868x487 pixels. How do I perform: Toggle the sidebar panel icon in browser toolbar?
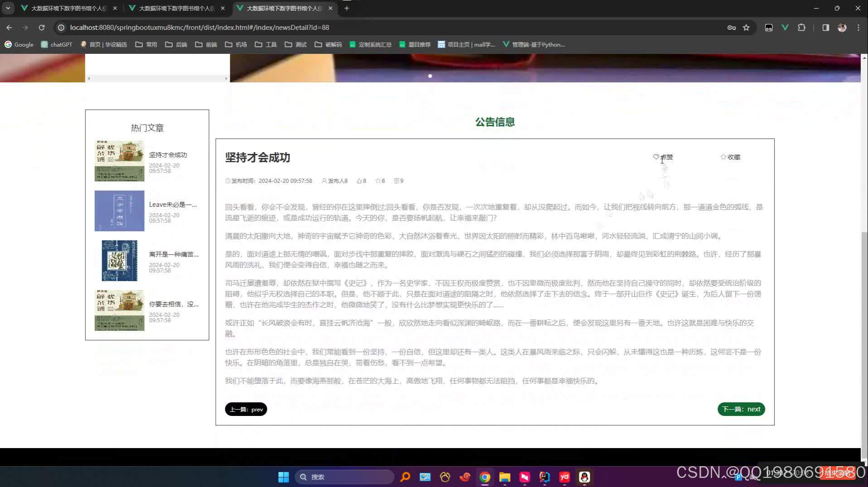click(x=825, y=28)
